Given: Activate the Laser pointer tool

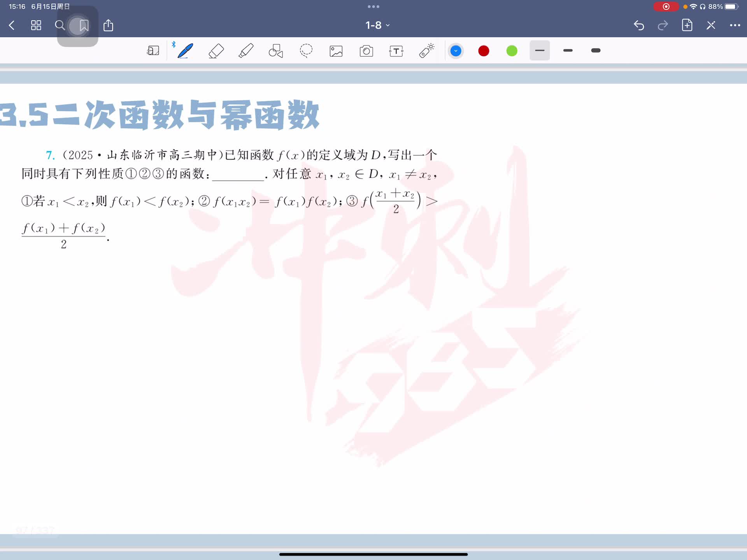Looking at the screenshot, I should pyautogui.click(x=426, y=51).
